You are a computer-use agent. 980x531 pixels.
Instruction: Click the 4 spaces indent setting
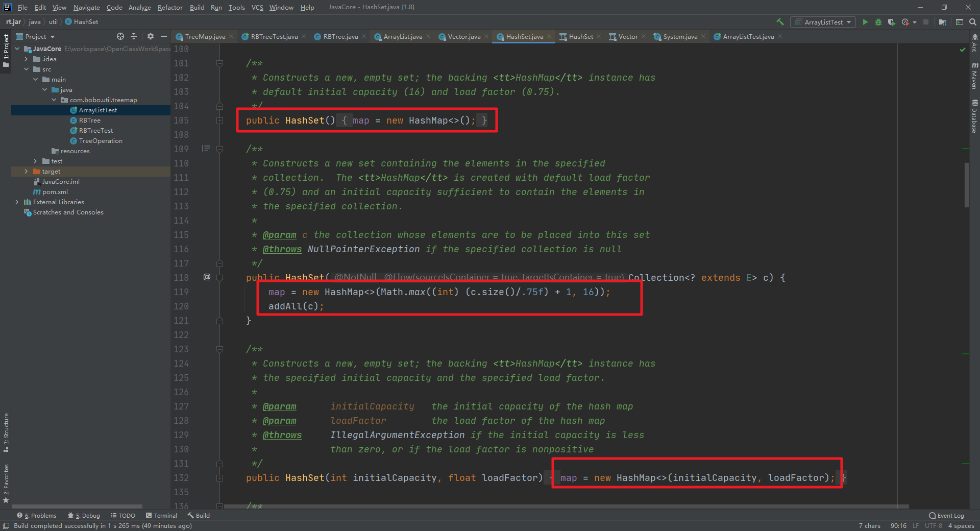point(961,525)
